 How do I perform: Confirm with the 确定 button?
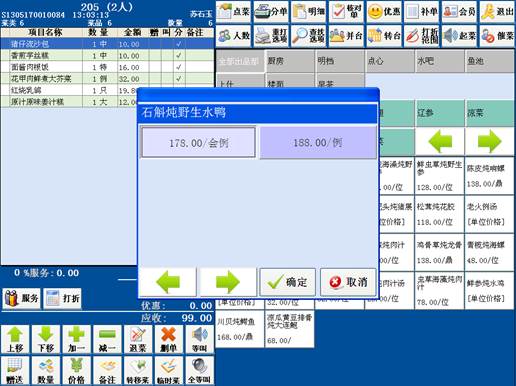point(288,282)
